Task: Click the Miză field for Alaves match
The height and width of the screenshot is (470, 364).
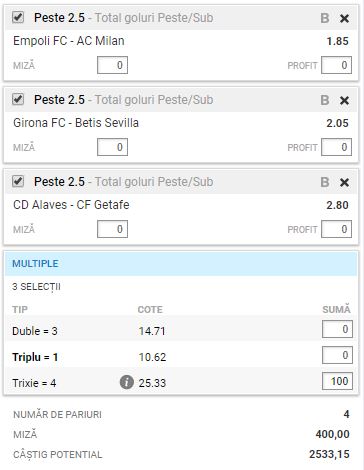Action: (112, 229)
